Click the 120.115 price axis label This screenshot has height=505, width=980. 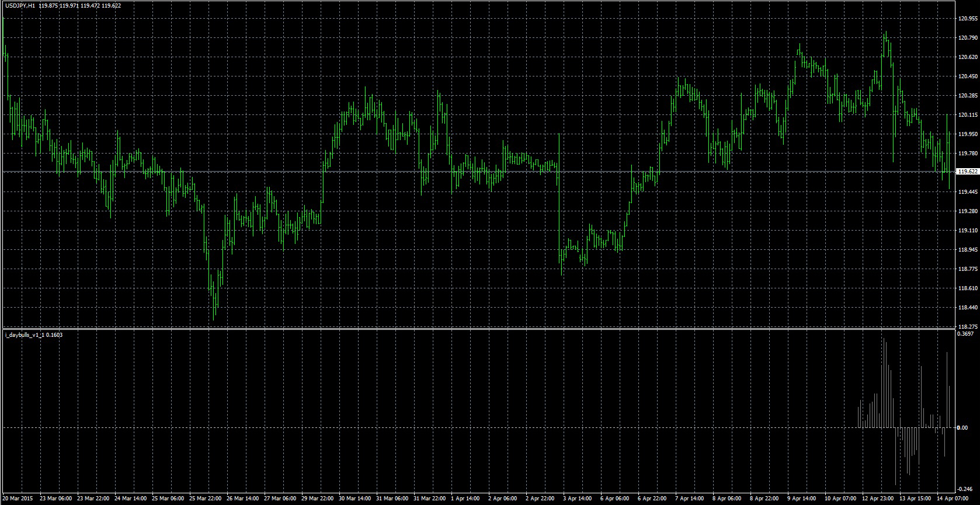pos(968,115)
